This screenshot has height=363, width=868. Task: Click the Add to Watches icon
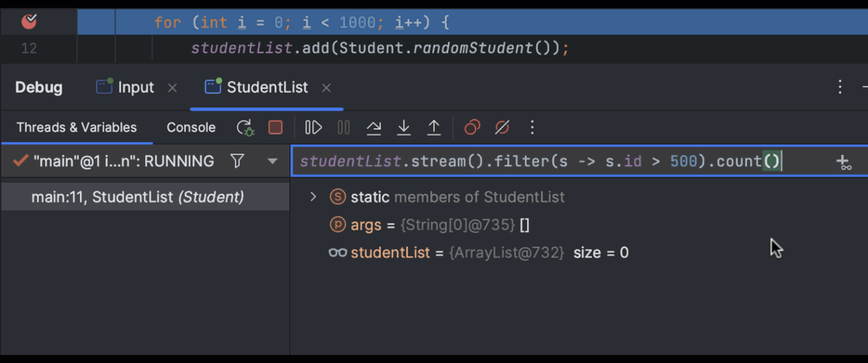tap(844, 162)
